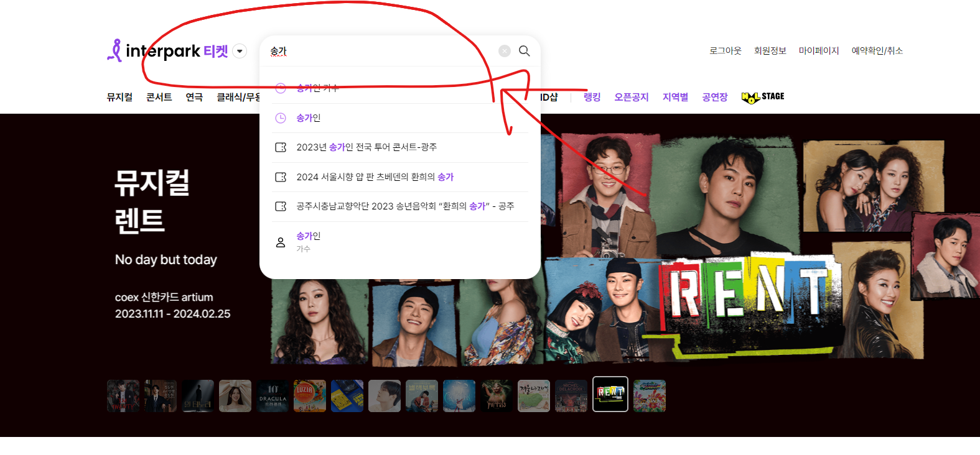
Task: Go to the 공연장 menu
Action: tap(715, 97)
